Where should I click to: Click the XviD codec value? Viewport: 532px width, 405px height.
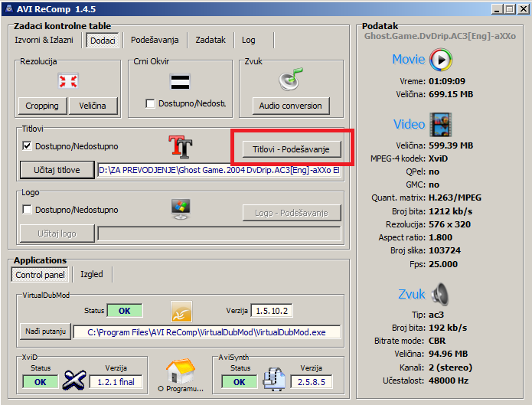438,158
